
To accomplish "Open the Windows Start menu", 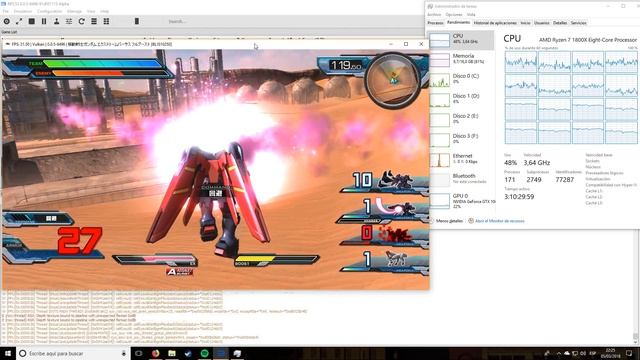I will [x=7, y=353].
